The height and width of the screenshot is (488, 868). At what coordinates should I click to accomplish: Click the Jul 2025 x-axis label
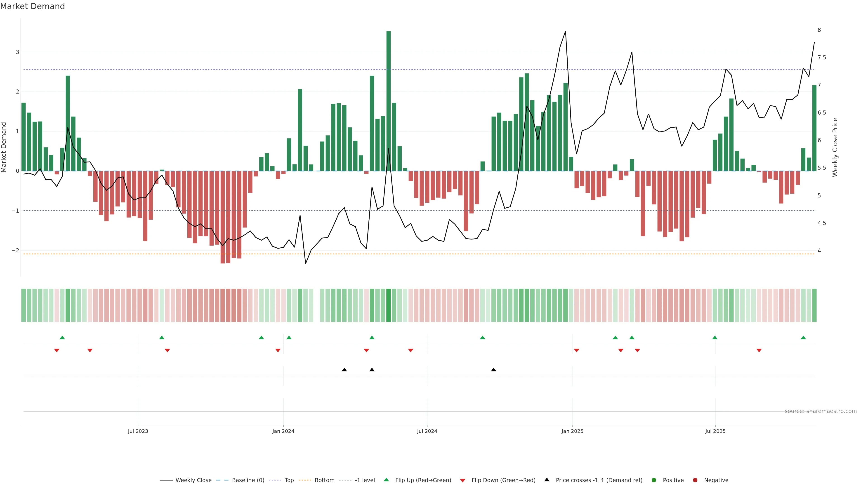coord(715,431)
